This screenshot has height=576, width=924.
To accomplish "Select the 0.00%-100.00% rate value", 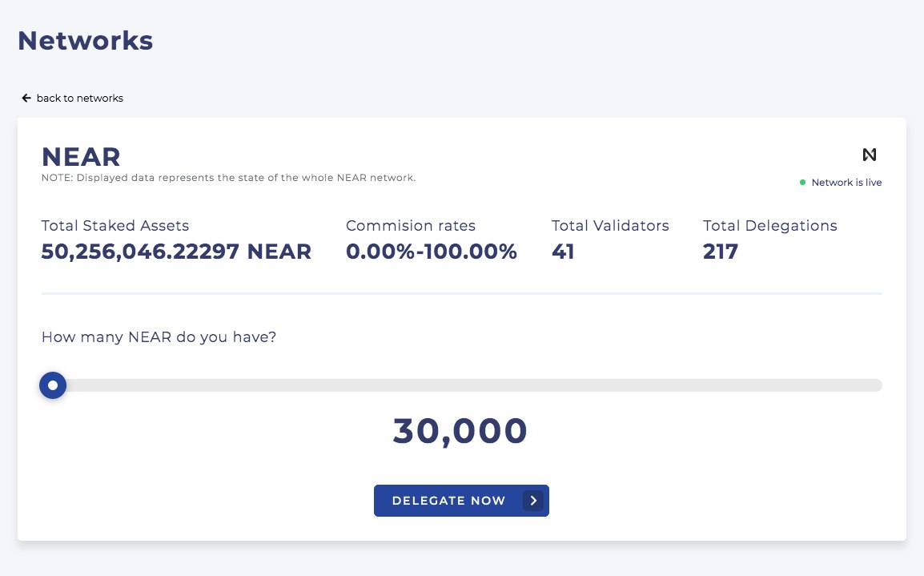I will click(432, 252).
